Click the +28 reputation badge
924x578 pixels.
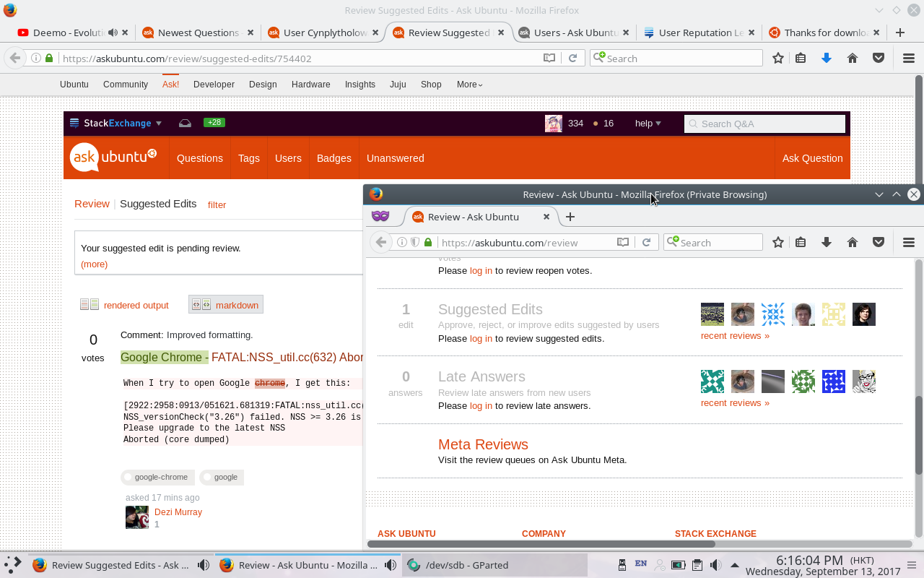pyautogui.click(x=214, y=123)
